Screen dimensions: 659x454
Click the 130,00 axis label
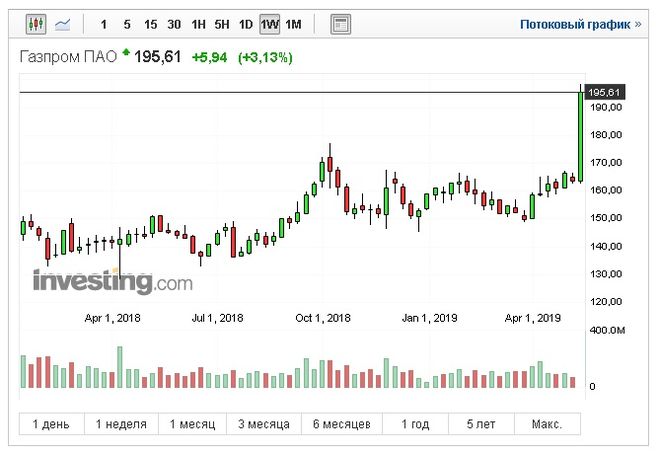pos(606,274)
